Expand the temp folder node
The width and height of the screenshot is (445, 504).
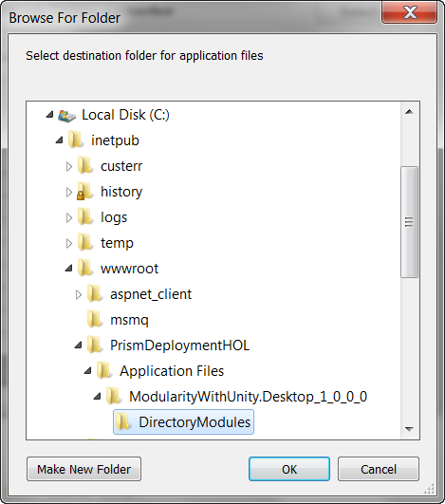point(68,244)
